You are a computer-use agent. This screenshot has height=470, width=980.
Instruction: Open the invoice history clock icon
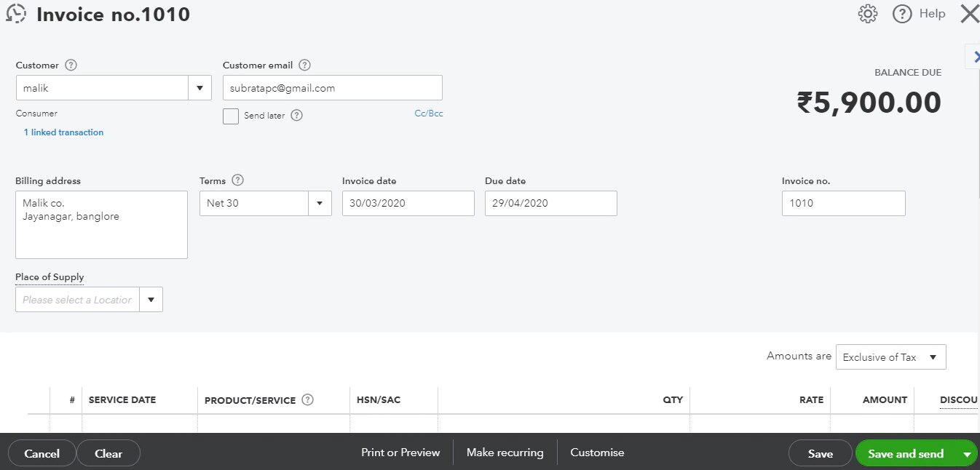click(x=16, y=14)
